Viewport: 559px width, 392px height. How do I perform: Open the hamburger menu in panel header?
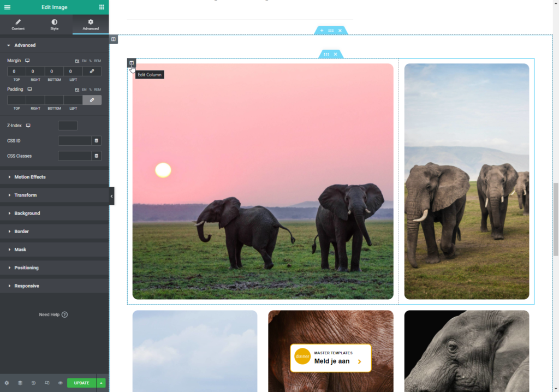click(7, 7)
